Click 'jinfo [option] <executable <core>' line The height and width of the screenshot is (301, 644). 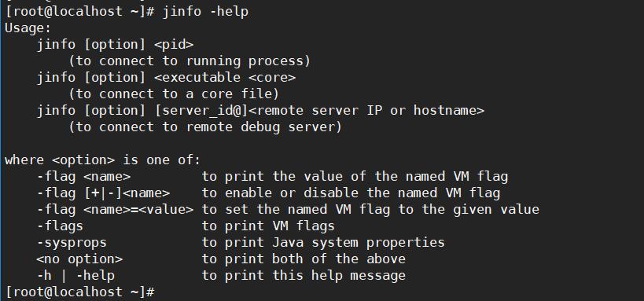[166, 78]
